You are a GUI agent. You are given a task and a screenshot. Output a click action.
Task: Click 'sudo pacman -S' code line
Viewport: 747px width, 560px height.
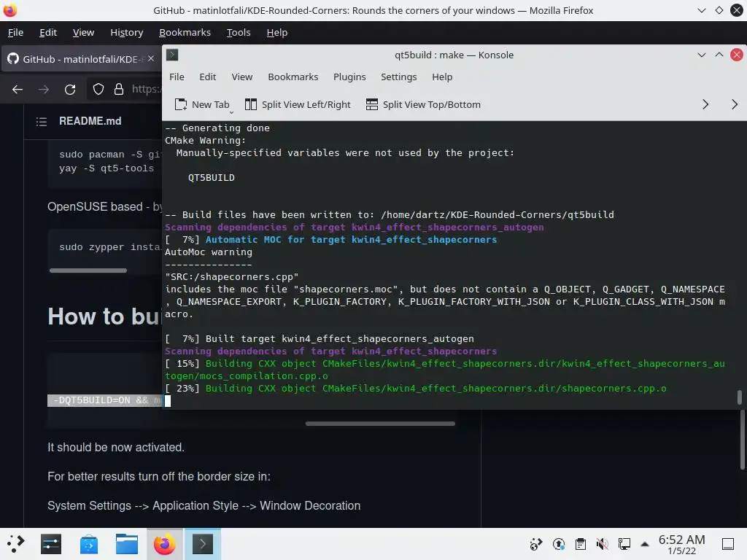click(111, 155)
